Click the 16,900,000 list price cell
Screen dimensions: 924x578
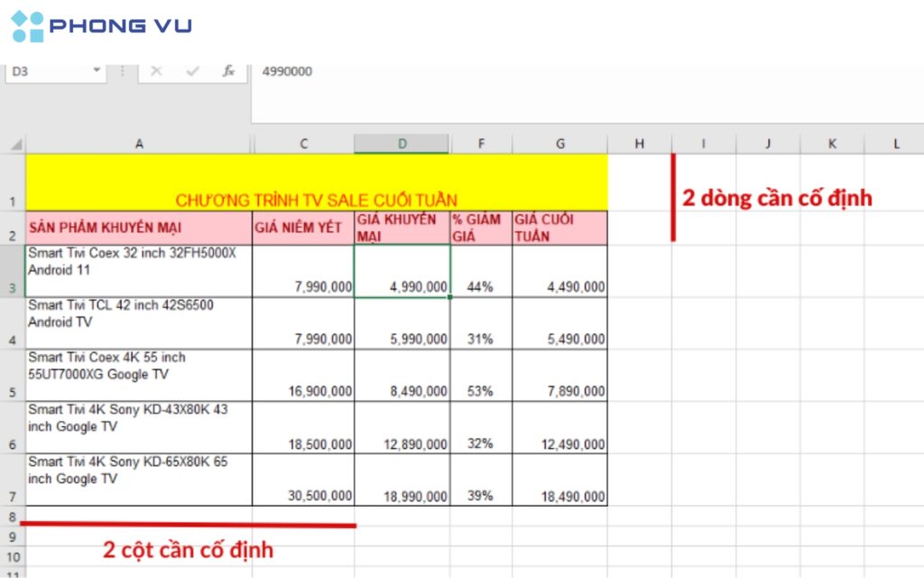(303, 376)
